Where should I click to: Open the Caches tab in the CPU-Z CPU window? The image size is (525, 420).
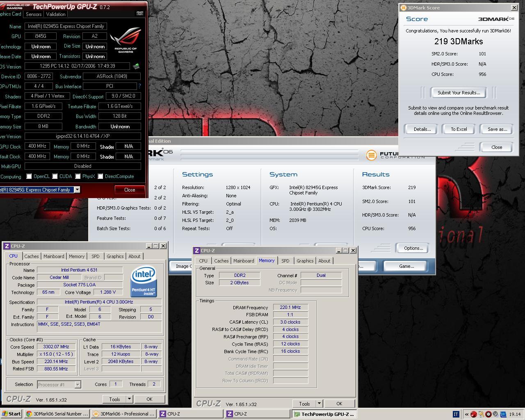[32, 256]
